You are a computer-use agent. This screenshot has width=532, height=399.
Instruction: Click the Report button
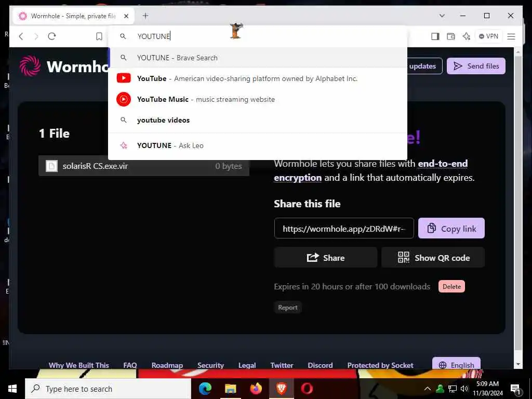(x=288, y=308)
